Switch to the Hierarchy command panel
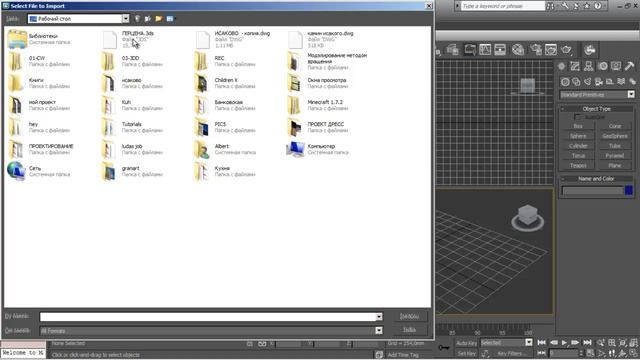Image resolution: width=640 pixels, height=360 pixels. point(589,66)
